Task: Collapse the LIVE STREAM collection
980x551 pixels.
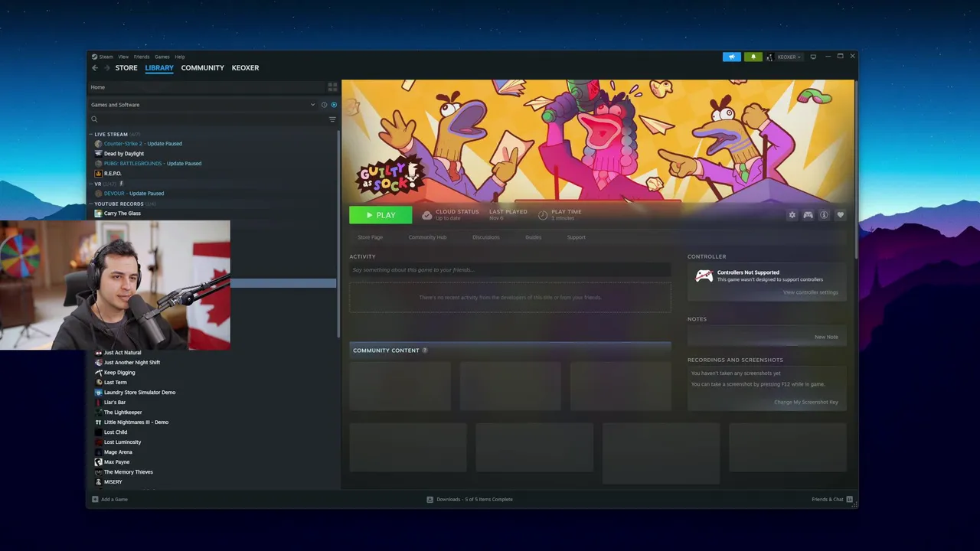Action: [x=90, y=134]
